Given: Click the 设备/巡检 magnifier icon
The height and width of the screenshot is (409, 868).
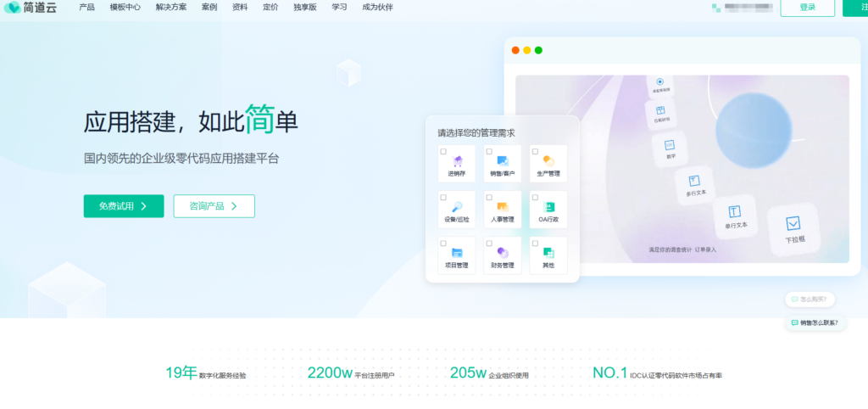Looking at the screenshot, I should (457, 206).
